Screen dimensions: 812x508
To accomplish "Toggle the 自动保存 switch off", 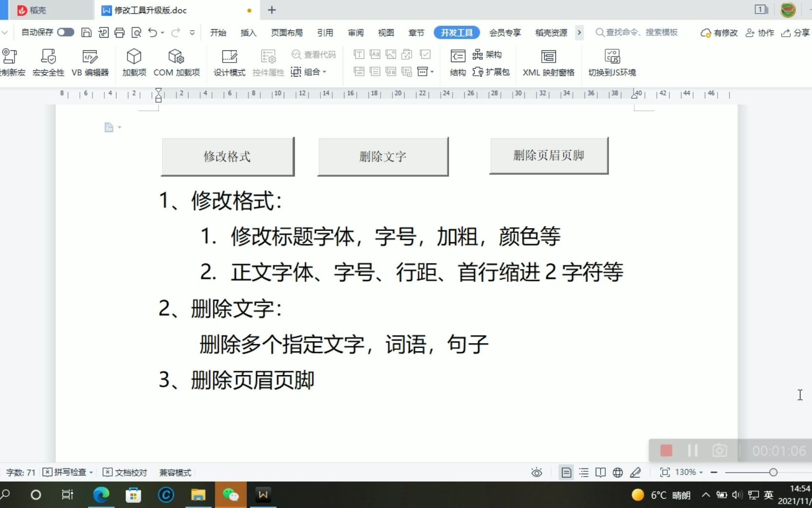I will (x=65, y=32).
